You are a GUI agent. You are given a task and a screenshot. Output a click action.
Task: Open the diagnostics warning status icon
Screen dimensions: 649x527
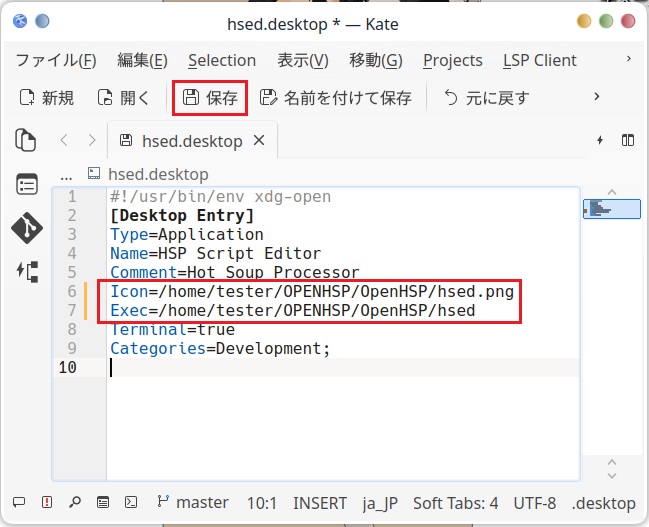[x=47, y=503]
